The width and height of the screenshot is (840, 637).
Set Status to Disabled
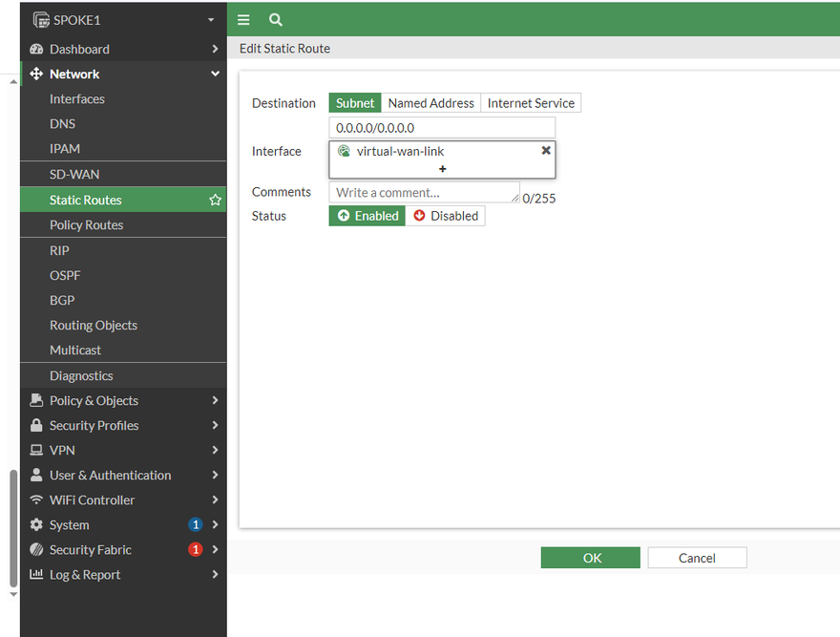point(445,216)
